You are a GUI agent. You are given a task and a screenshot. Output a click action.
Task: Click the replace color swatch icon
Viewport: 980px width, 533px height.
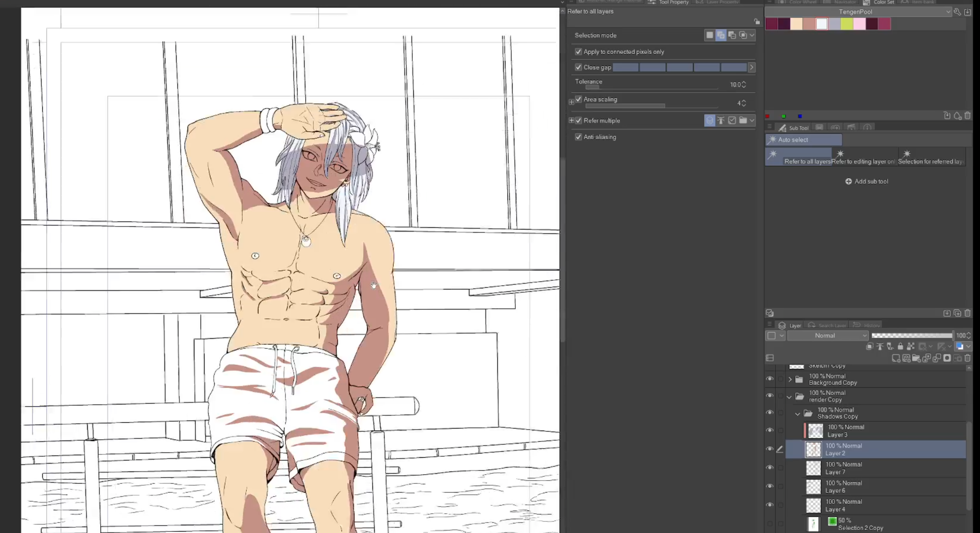tap(947, 116)
